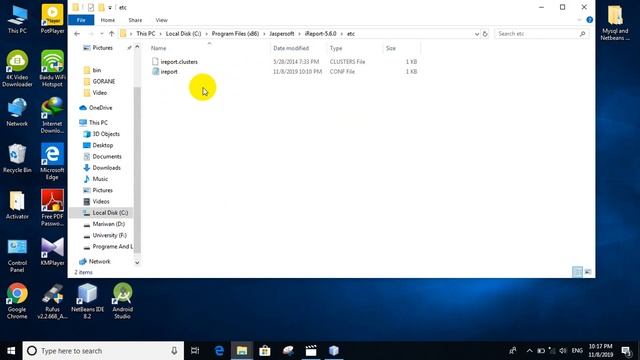This screenshot has width=640, height=360.
Task: Open Activator desktop icon
Action: coord(17,205)
